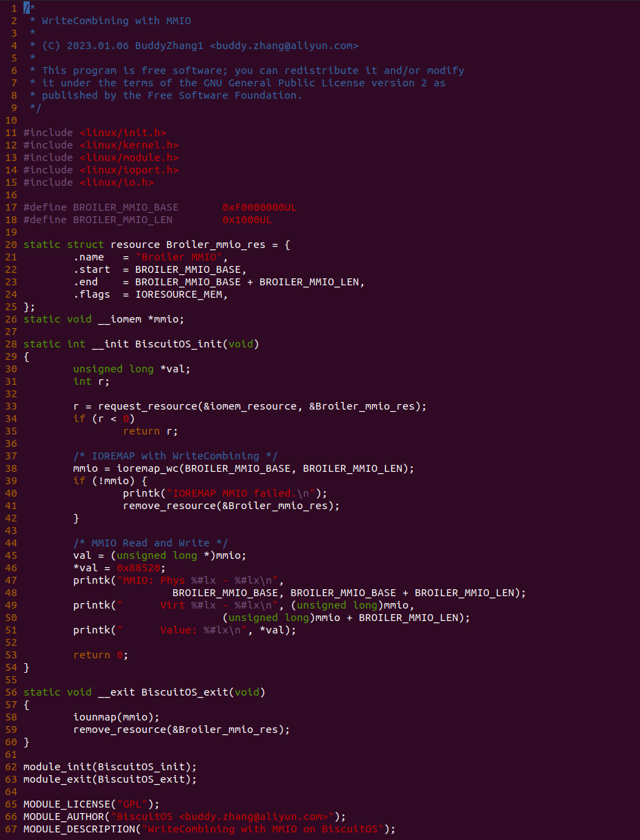Click the linux/init.h include path
Image resolution: width=640 pixels, height=840 pixels.
122,133
